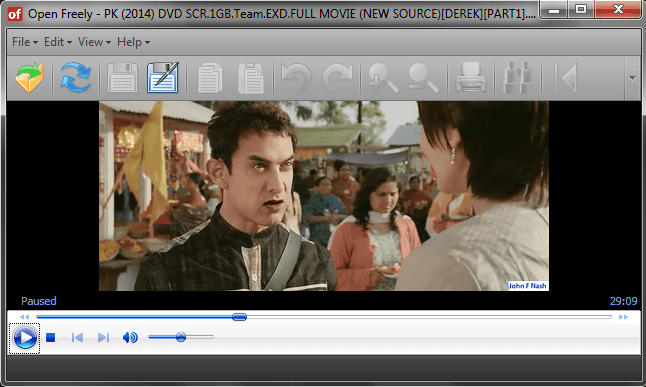Viewport: 646px width, 387px height.
Task: Open the Help menu
Action: click(x=133, y=42)
